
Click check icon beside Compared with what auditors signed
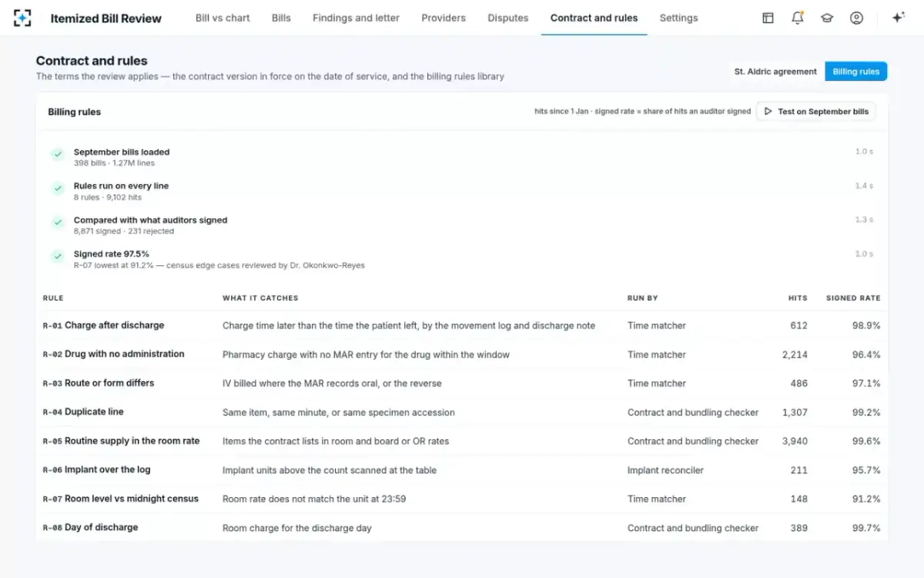(58, 222)
